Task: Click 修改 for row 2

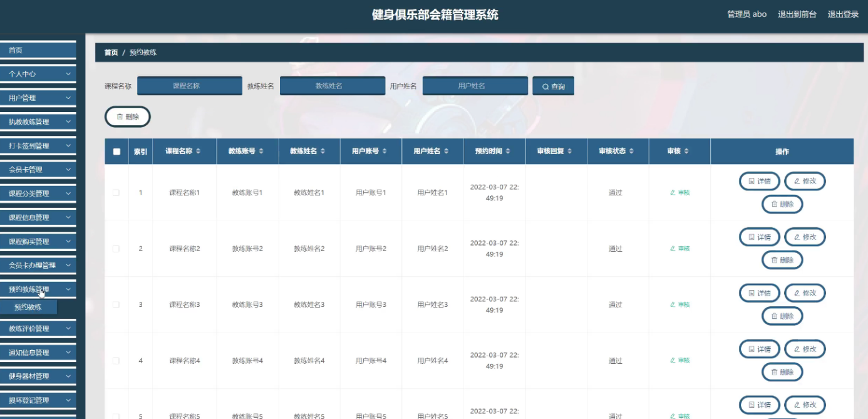Action: point(805,237)
